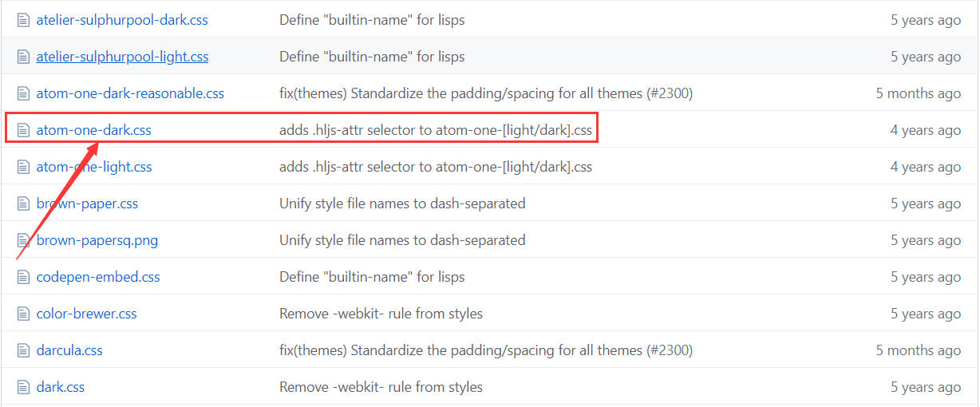Click file icon beside color-brewer.css
The width and height of the screenshot is (980, 407).
(22, 314)
